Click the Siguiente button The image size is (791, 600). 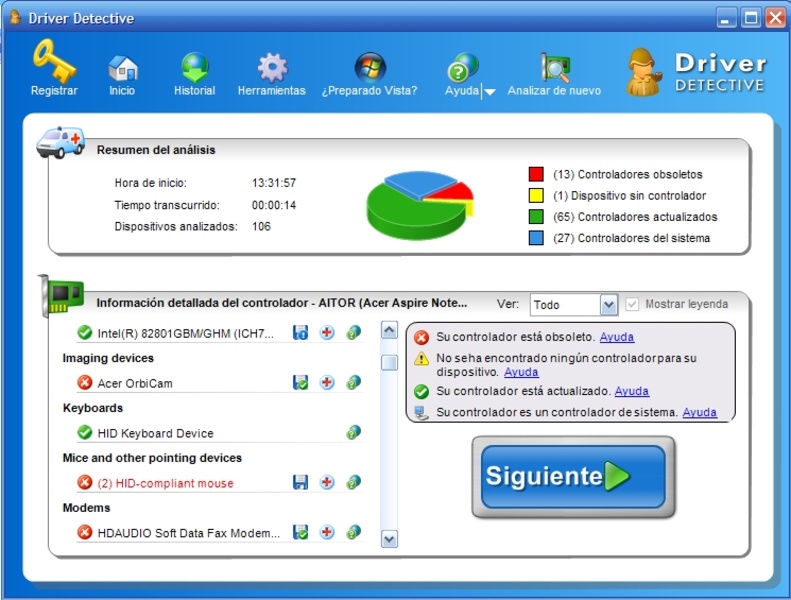(x=574, y=476)
